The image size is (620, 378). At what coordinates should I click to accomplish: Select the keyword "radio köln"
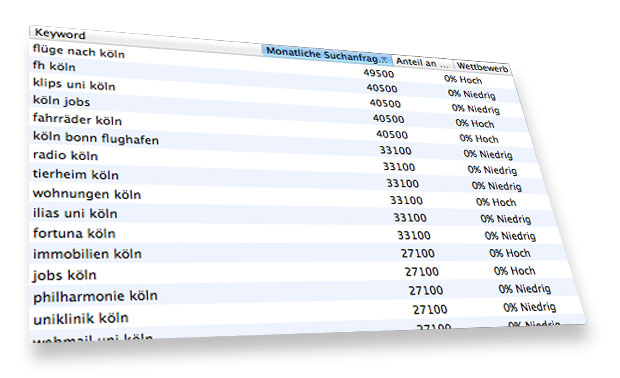click(65, 155)
